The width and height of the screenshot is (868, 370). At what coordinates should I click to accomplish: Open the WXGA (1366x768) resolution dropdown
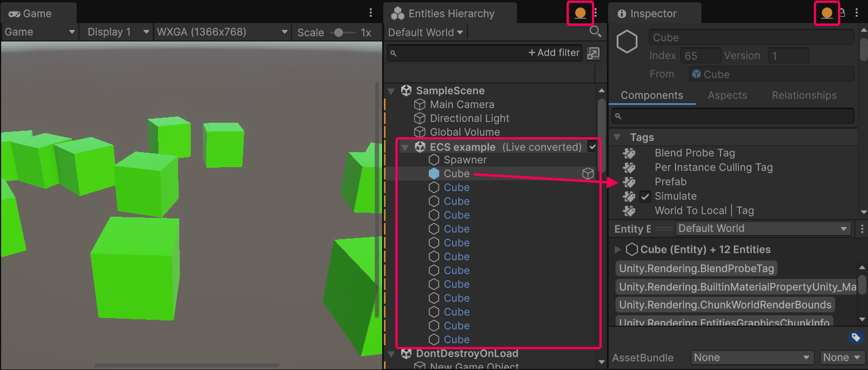click(221, 32)
